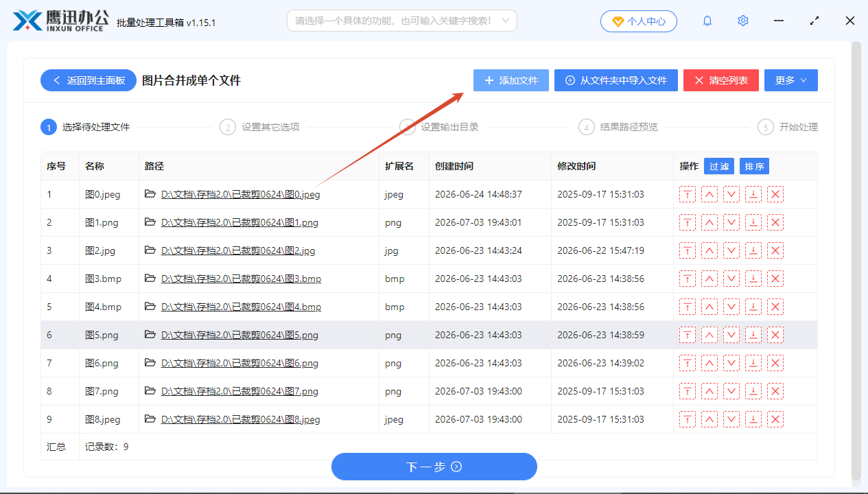Click the 鹰迅办公 logo
This screenshot has width=868, height=494.
tap(60, 21)
